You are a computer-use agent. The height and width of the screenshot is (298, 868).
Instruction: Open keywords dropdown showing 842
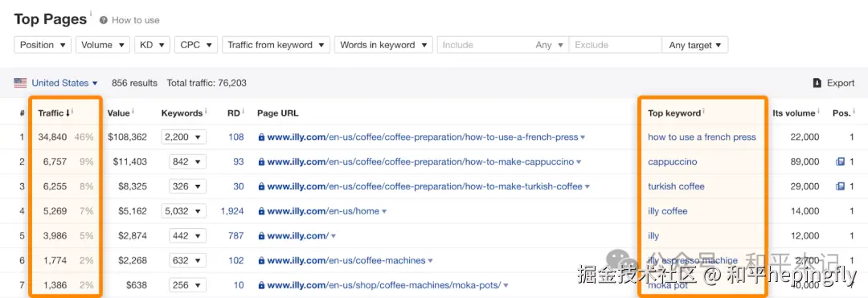[187, 161]
